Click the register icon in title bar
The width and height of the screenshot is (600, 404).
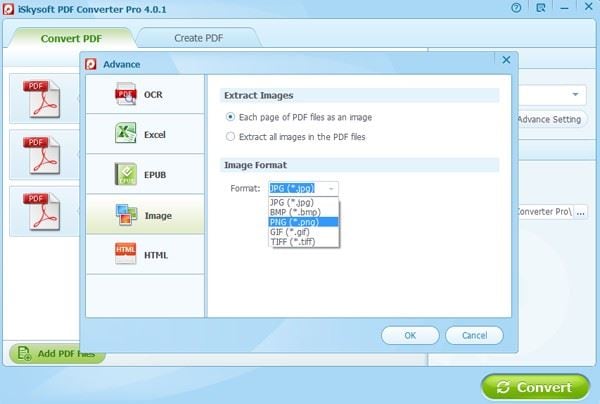click(541, 8)
